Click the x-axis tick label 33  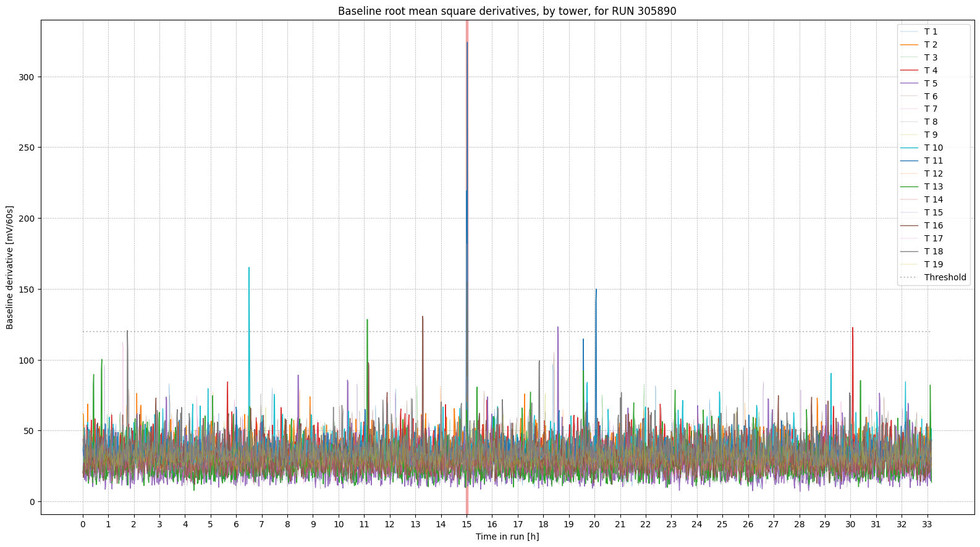pos(927,524)
